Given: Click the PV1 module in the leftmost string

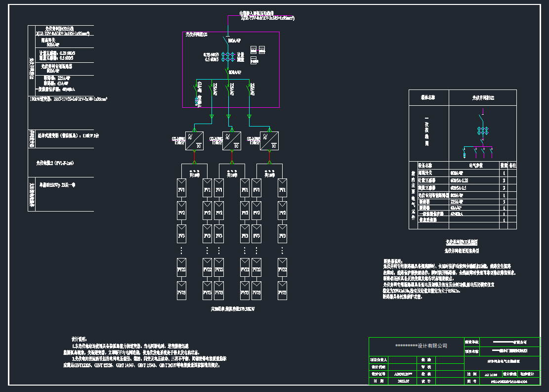Looking at the screenshot, I should coord(182,189).
